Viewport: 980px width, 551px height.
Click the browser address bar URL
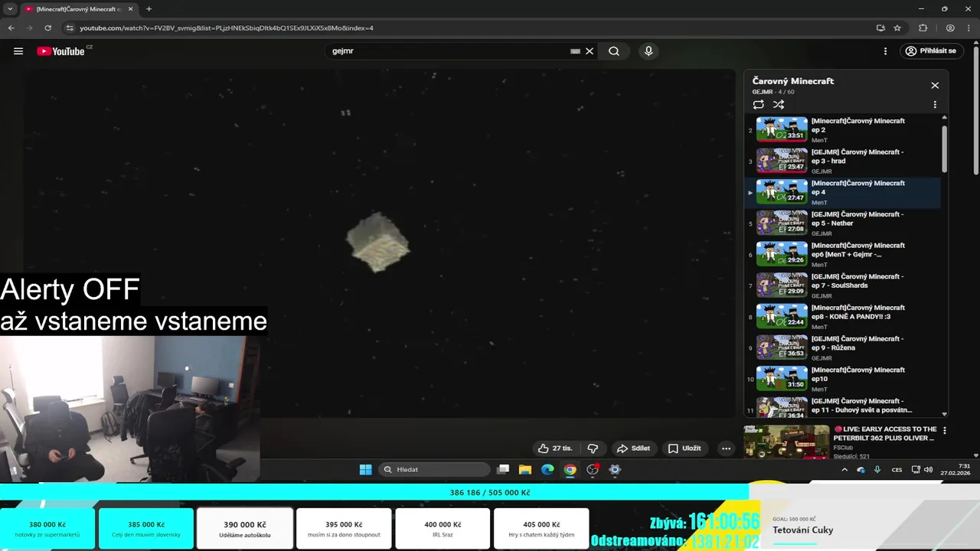(227, 28)
